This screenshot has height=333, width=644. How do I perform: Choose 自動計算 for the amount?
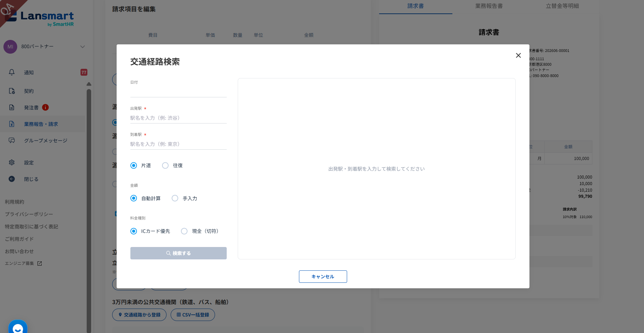(x=134, y=198)
